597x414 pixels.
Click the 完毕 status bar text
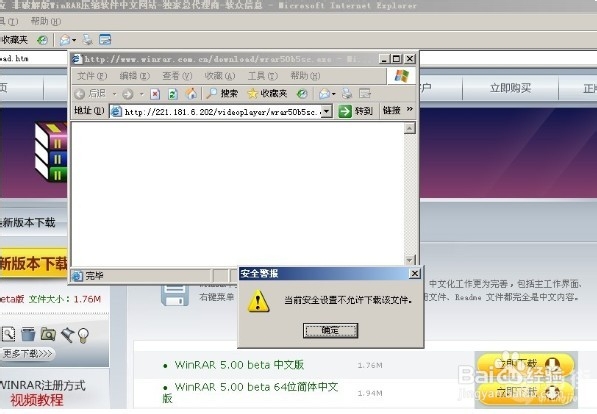click(94, 275)
